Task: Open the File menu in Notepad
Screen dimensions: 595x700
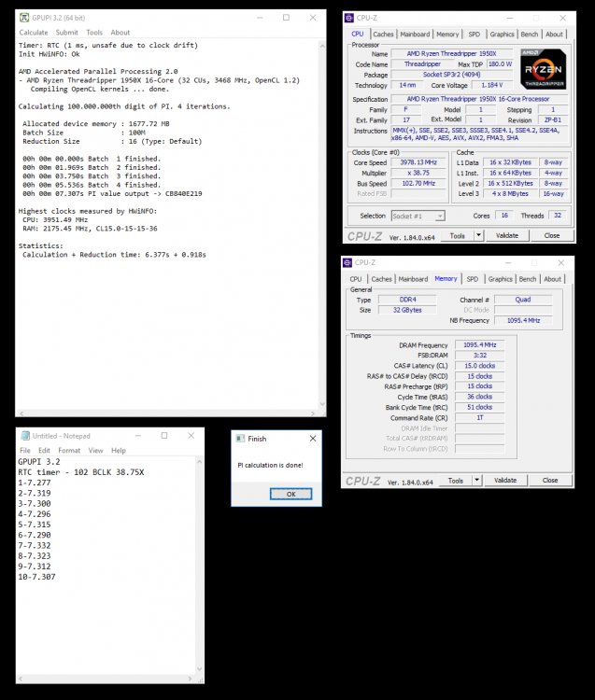Action: [25, 451]
